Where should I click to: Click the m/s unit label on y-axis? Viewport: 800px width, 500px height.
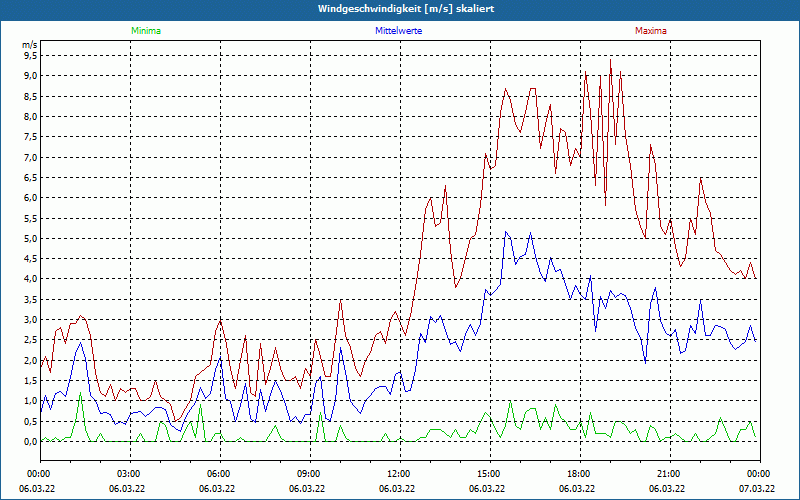29,45
